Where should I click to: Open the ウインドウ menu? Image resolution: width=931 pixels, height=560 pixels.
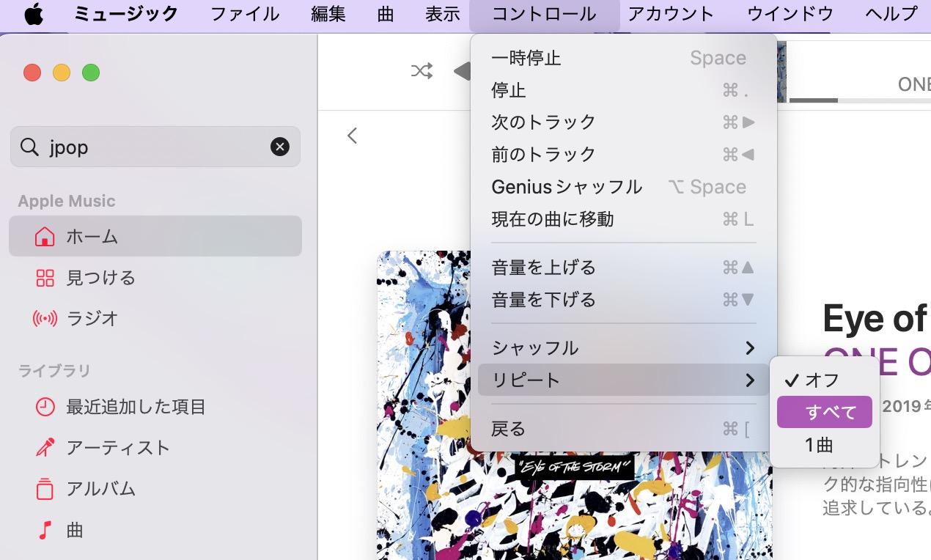coord(790,14)
